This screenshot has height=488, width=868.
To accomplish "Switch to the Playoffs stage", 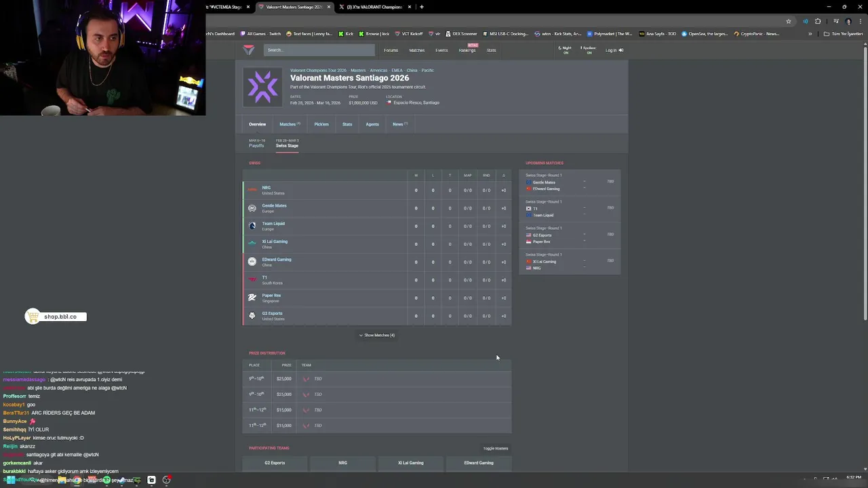I will pyautogui.click(x=256, y=144).
